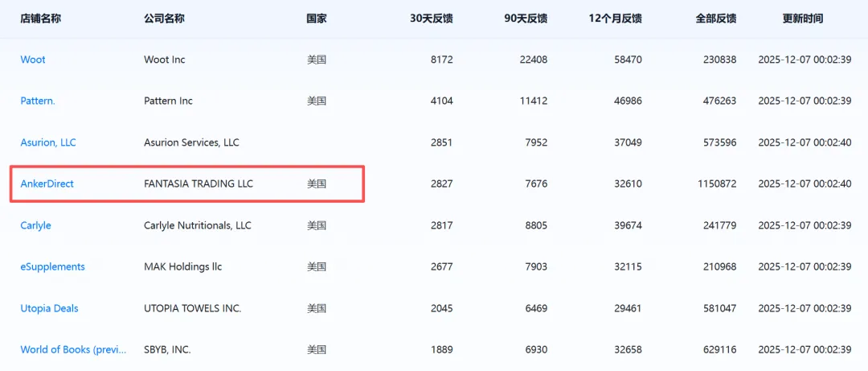The image size is (868, 371).
Task: Select company name Carlyle Nutritionals, LLC
Action: pos(198,225)
